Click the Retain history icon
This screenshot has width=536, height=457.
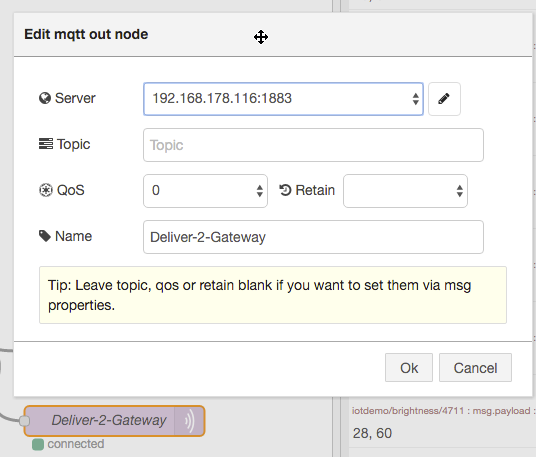tap(285, 190)
